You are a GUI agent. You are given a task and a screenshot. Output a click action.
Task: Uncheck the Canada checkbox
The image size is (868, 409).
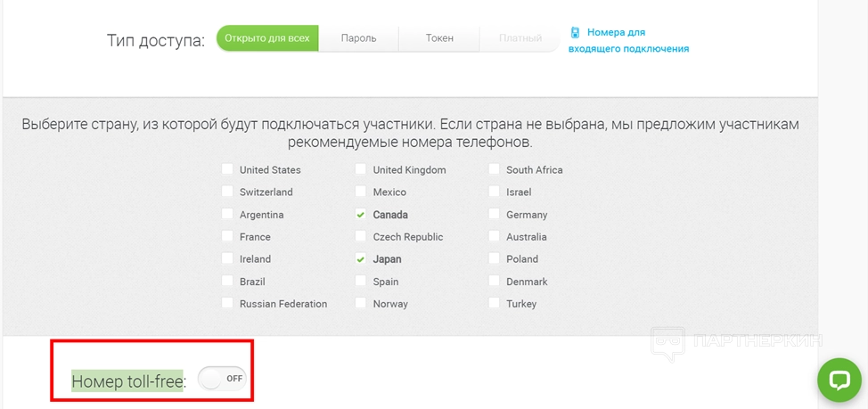pyautogui.click(x=360, y=214)
